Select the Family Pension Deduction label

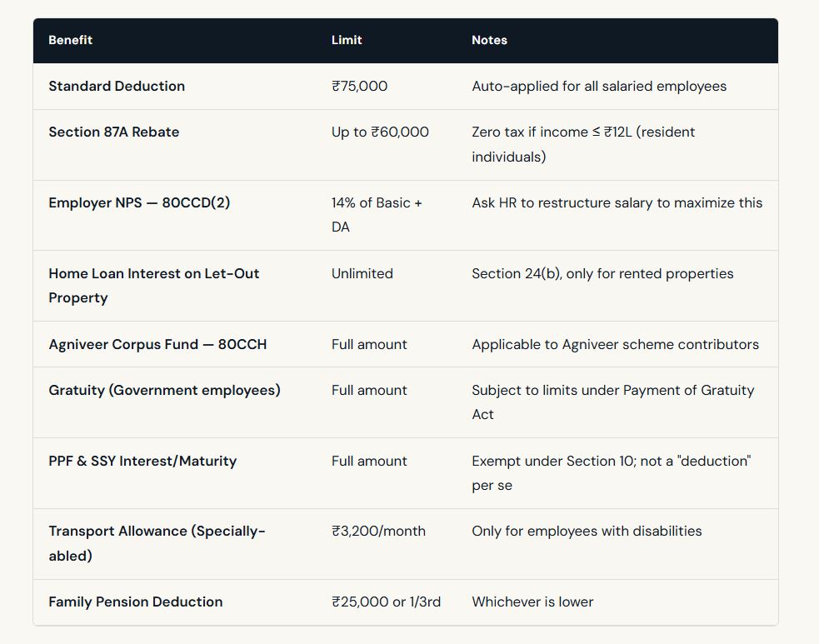click(135, 602)
